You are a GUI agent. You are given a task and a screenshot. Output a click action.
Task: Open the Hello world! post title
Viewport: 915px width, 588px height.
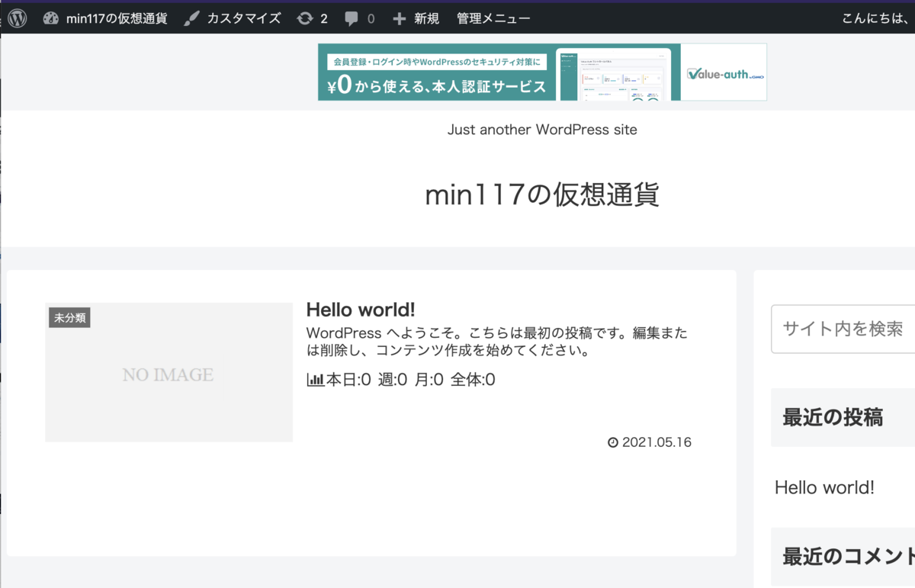360,310
